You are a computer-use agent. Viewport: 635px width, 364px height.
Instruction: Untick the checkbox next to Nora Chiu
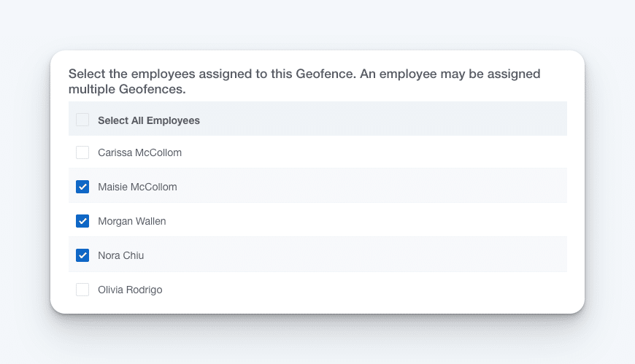point(82,255)
